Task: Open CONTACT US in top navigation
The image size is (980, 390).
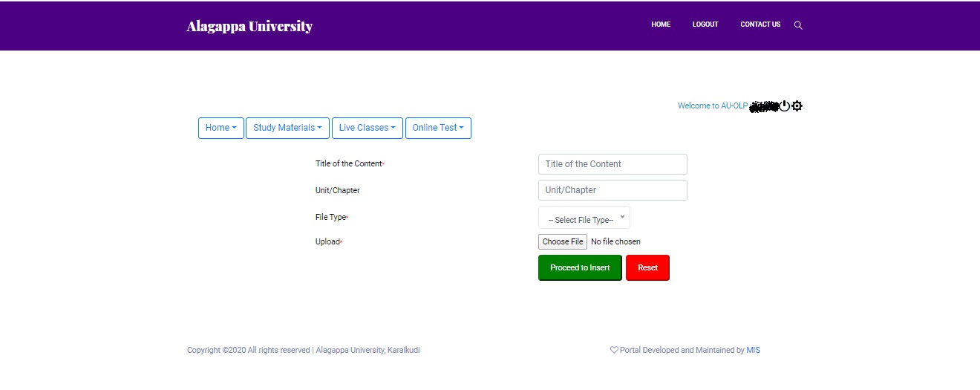Action: tap(760, 25)
